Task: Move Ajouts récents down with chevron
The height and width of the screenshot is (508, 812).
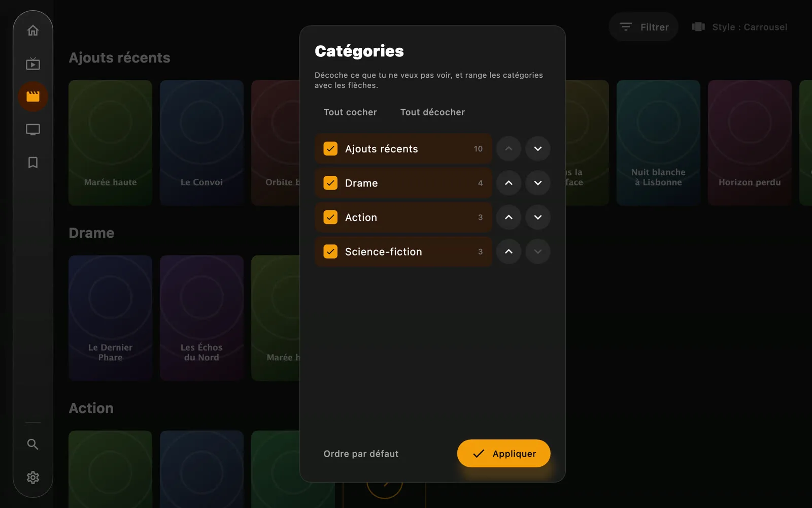Action: [x=538, y=149]
